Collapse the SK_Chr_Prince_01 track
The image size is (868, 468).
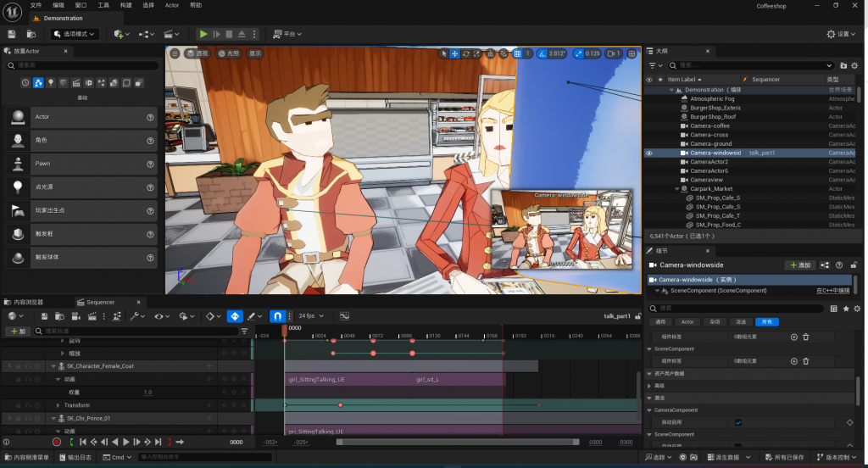coord(53,418)
